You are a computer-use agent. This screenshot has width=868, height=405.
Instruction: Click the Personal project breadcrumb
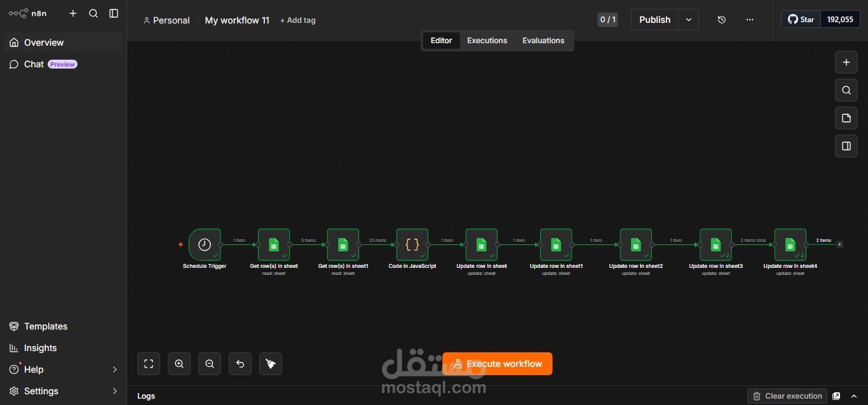(166, 20)
